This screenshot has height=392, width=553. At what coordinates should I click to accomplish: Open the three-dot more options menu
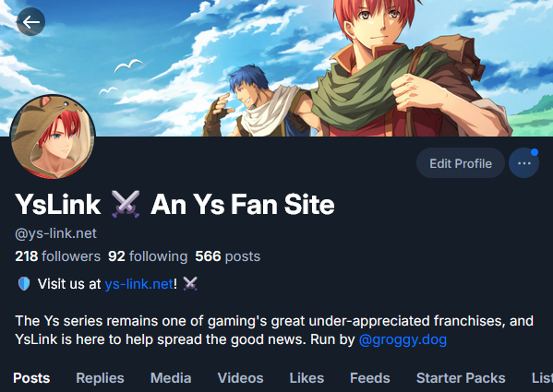523,163
